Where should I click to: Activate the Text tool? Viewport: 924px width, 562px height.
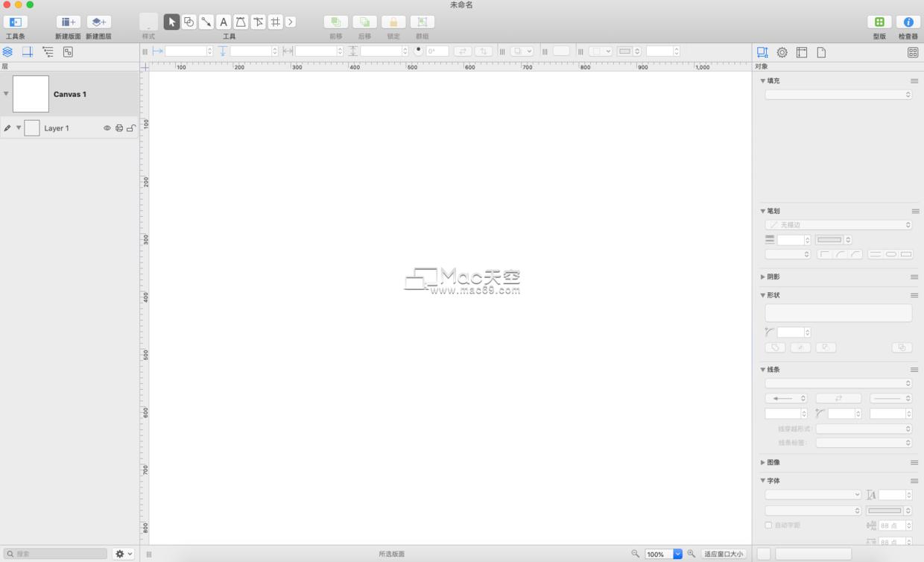click(224, 22)
